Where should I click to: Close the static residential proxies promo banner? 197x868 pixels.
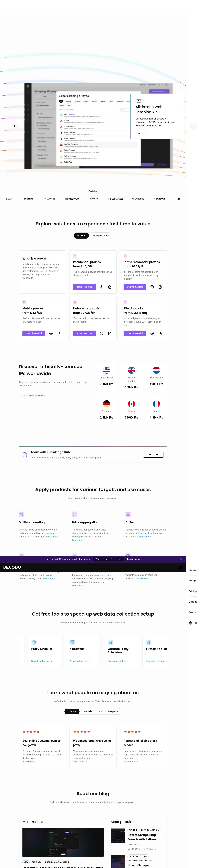(181, 559)
